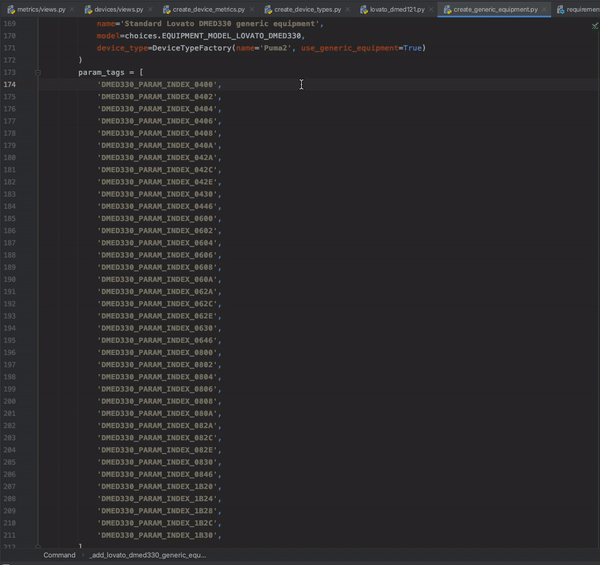Collapse the param_tags list fold at line 173
Screen dimensions: 600x565
pos(38,72)
